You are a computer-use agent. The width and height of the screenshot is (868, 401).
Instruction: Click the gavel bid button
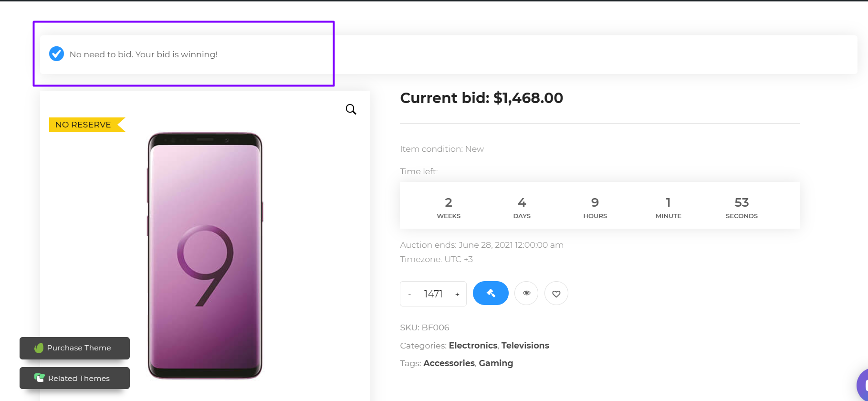pyautogui.click(x=491, y=293)
